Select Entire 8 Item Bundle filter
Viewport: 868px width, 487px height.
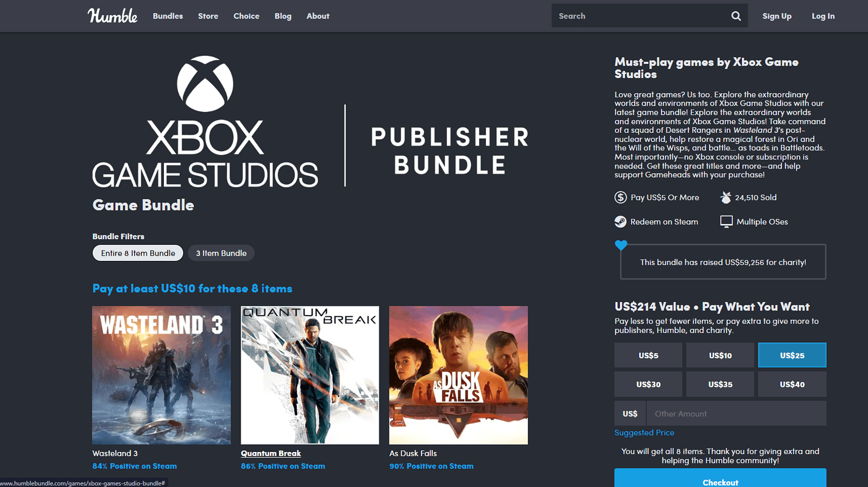point(138,253)
